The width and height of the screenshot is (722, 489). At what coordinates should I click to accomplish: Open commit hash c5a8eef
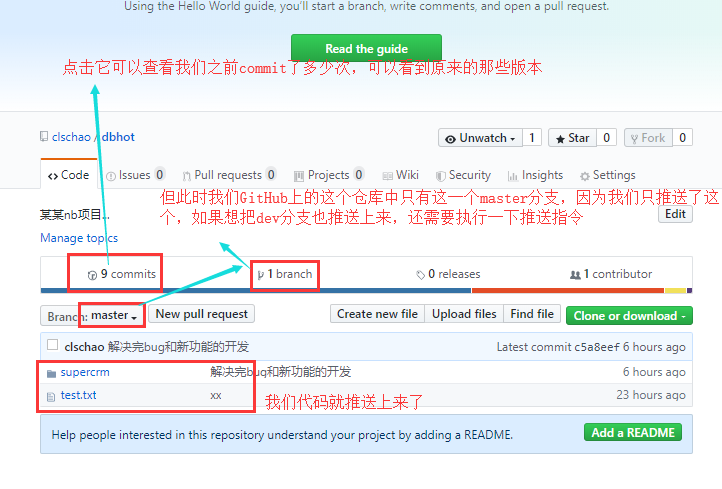pos(597,347)
